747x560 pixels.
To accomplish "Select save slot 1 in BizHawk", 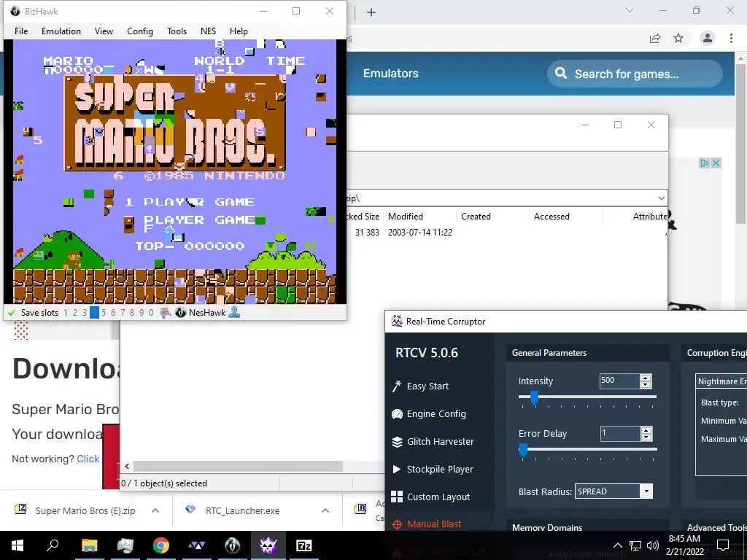I will click(66, 313).
